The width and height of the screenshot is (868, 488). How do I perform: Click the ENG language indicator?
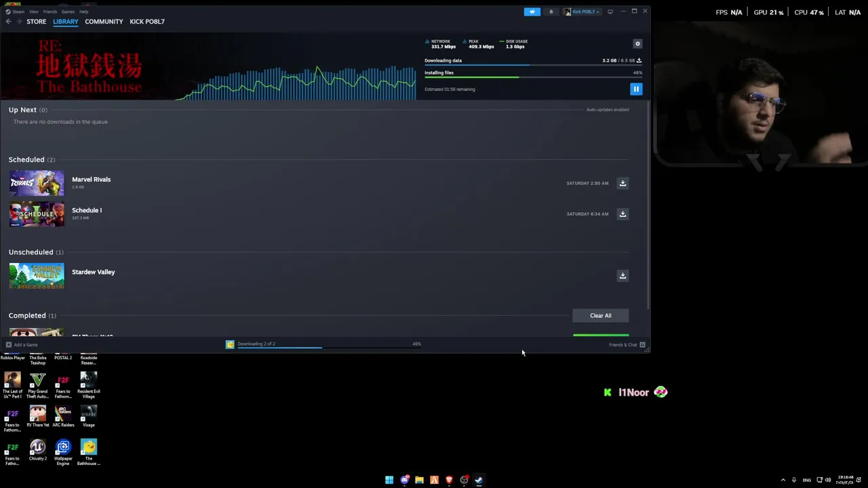[x=806, y=480]
